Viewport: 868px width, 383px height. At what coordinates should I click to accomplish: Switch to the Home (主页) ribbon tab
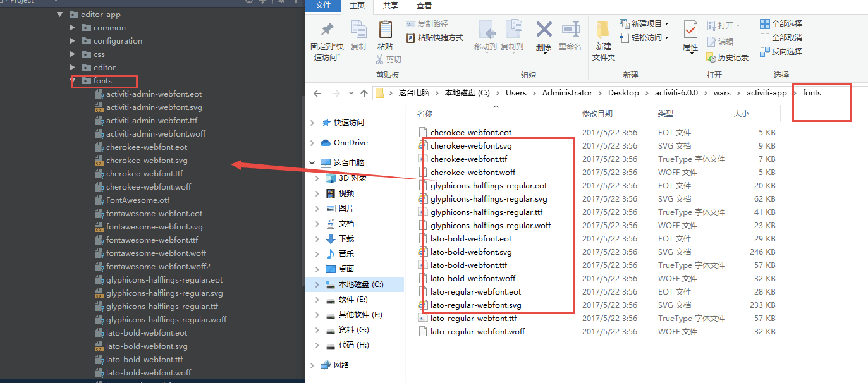coord(357,6)
